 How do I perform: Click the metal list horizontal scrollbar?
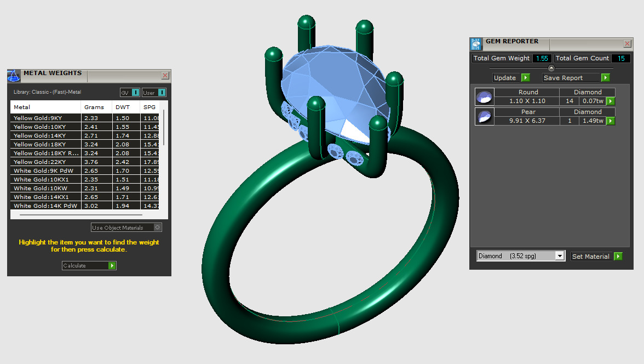pyautogui.click(x=81, y=215)
